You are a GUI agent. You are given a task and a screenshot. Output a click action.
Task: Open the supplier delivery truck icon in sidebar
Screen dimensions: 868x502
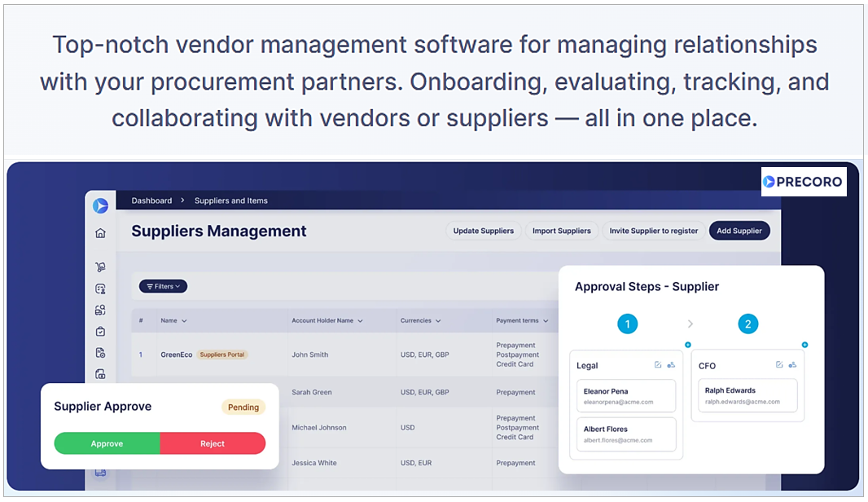click(x=99, y=267)
